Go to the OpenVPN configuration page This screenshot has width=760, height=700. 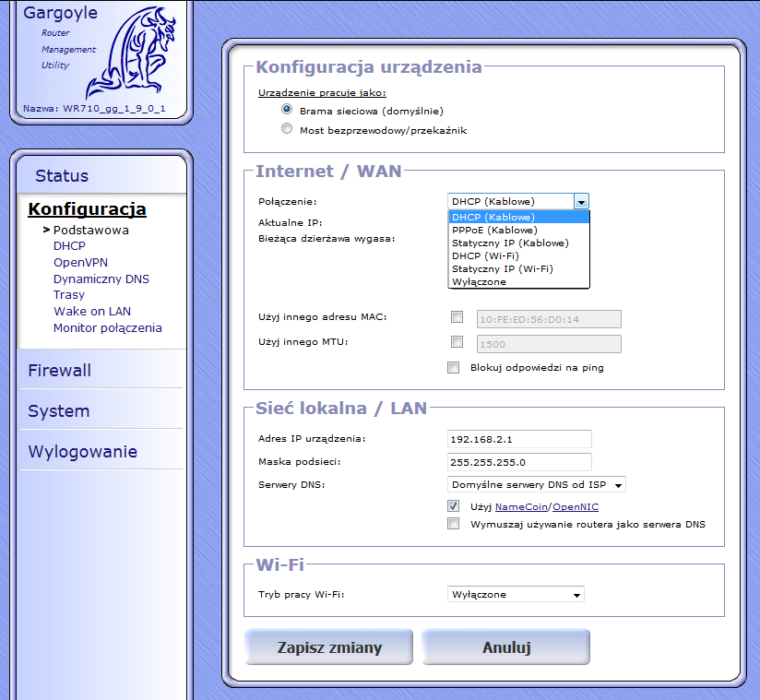80,263
